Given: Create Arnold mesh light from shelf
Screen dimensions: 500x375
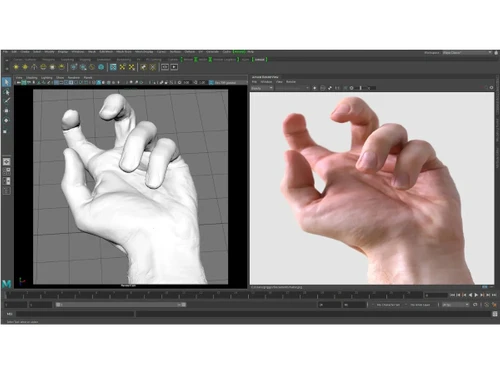Looking at the screenshot, I should (x=25, y=67).
